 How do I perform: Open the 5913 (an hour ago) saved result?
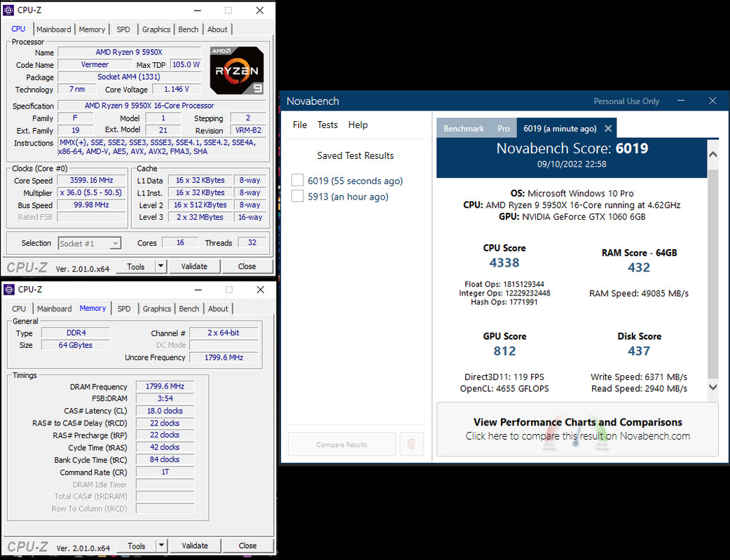347,197
